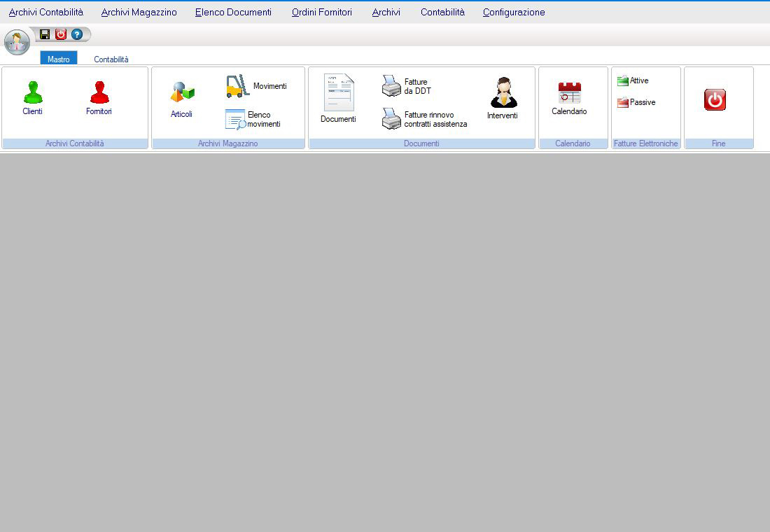Image resolution: width=770 pixels, height=532 pixels.
Task: Open the Elenco Documenti menu
Action: tap(233, 13)
